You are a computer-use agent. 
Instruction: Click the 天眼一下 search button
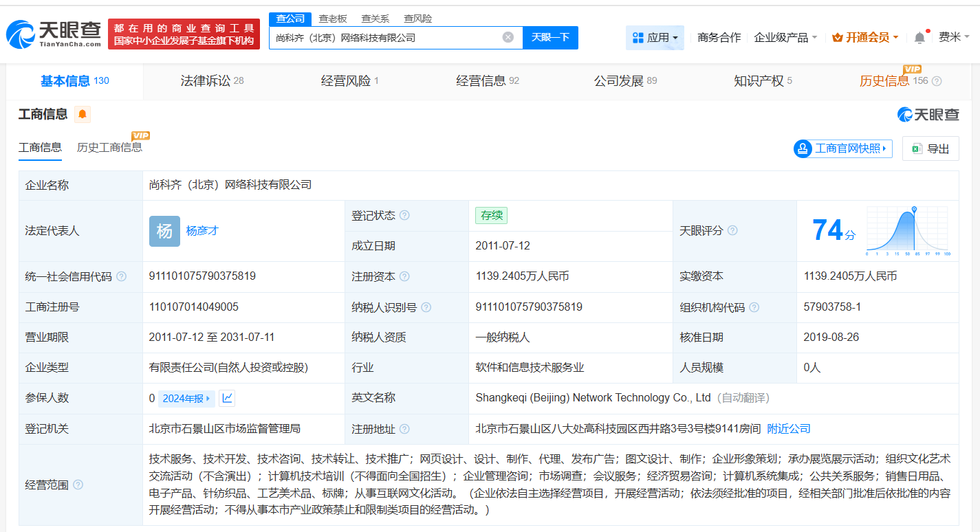[x=550, y=38]
